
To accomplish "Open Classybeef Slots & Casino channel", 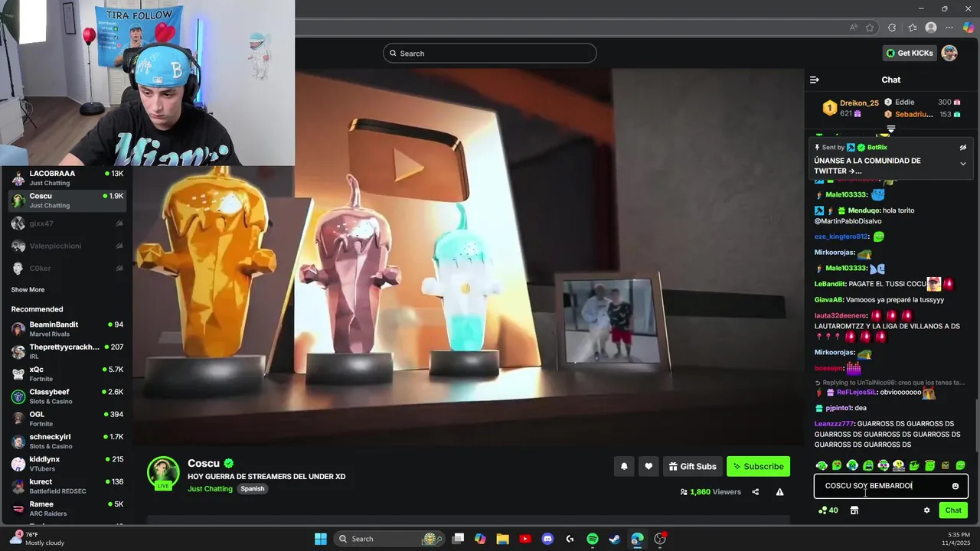I will click(x=67, y=396).
